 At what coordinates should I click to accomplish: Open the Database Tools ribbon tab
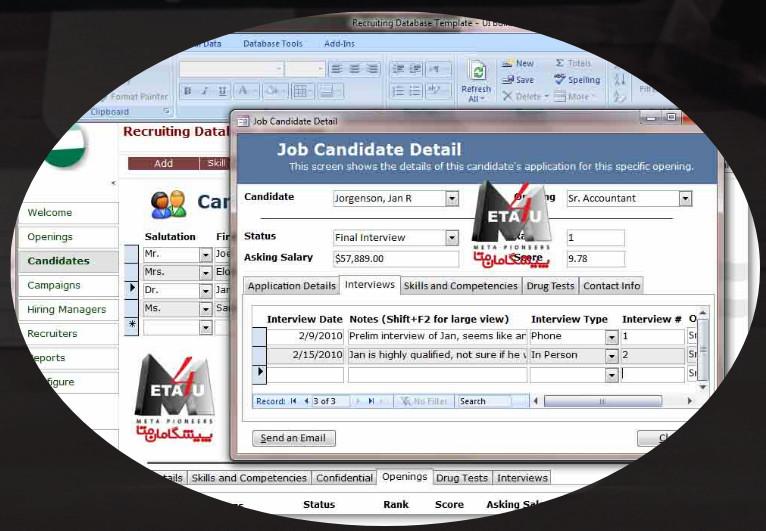coord(273,43)
